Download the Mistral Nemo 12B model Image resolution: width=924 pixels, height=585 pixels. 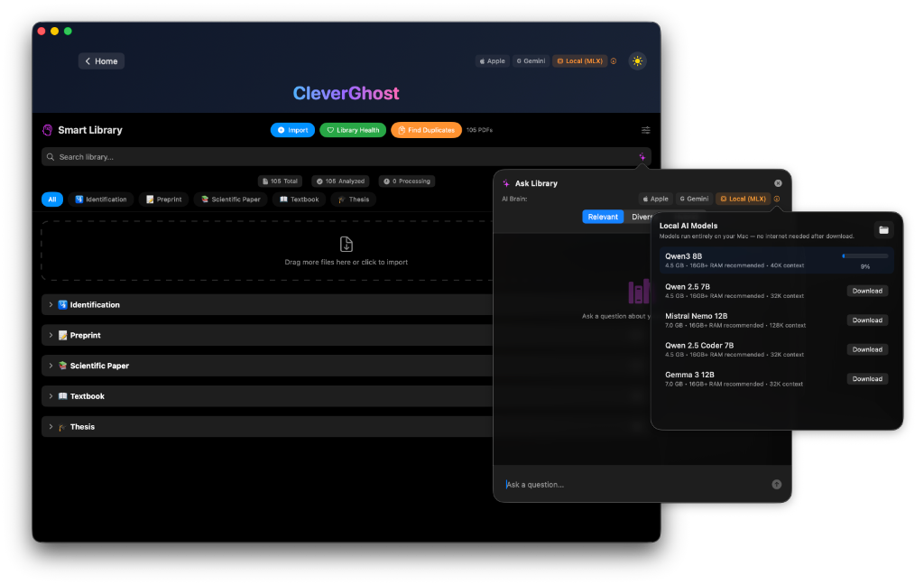click(867, 320)
